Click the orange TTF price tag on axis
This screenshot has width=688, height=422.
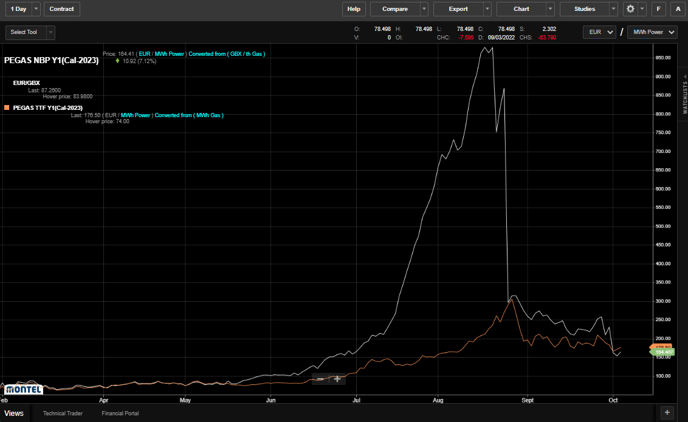(661, 347)
